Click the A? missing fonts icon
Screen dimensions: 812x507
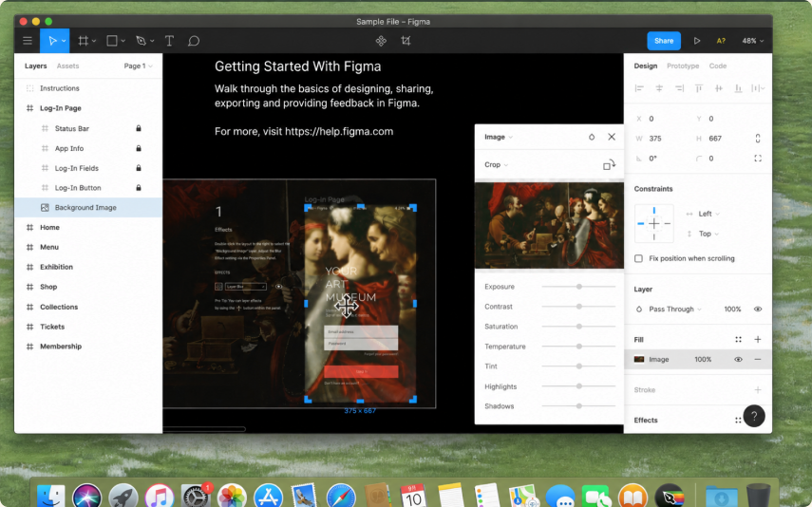[721, 41]
